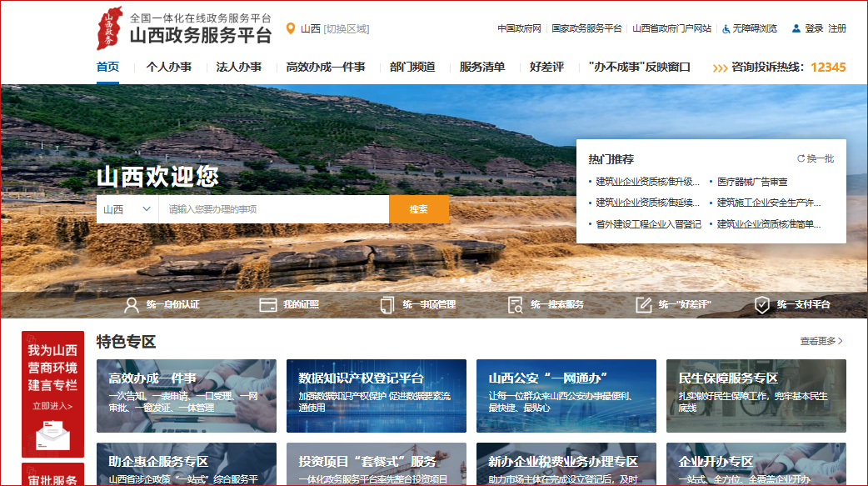Click the 12345 hotline number

point(828,67)
